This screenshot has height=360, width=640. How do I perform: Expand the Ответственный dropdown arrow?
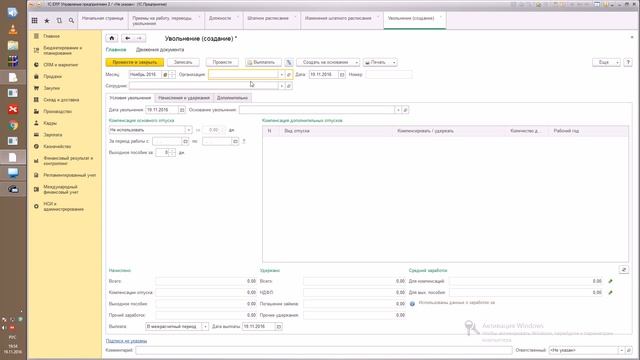(622, 350)
